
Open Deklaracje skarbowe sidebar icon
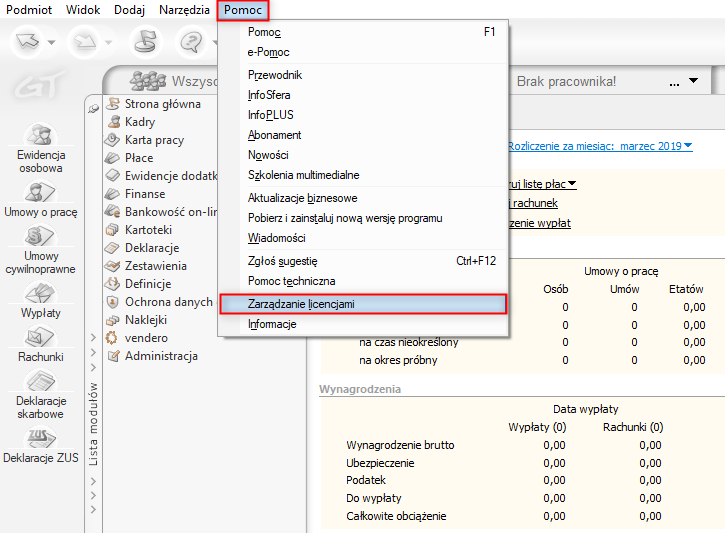[41, 395]
